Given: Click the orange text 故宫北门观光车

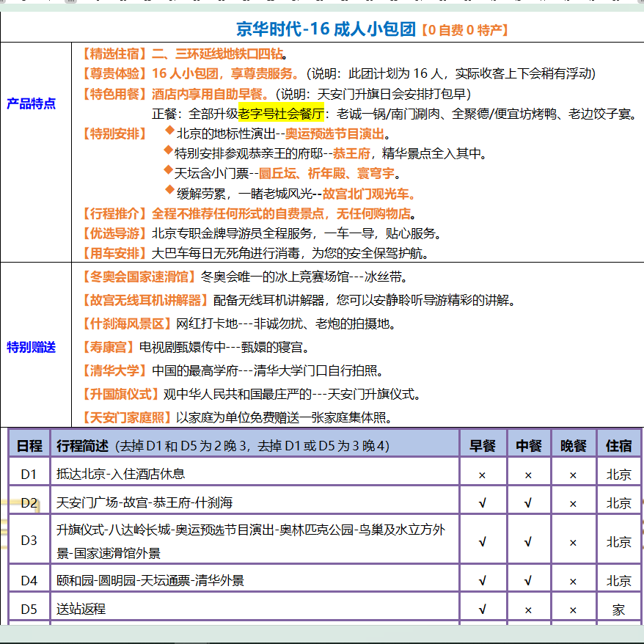Looking at the screenshot, I should click(x=370, y=194).
